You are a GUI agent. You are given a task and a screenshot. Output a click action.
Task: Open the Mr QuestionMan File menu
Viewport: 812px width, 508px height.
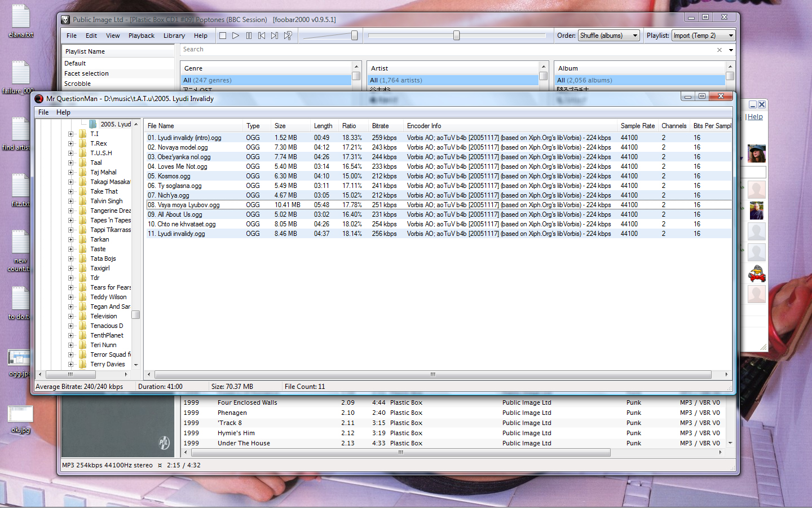pos(43,112)
